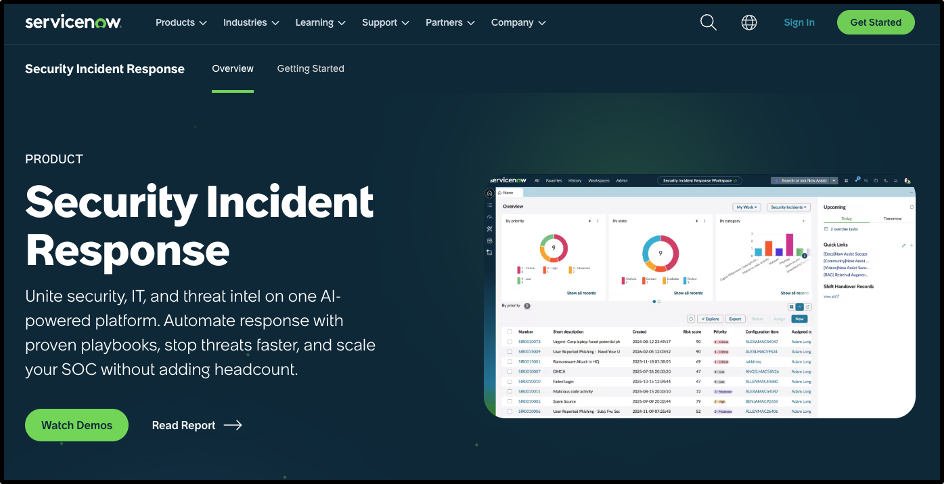Click the ServiceNow logo in the header
This screenshot has width=944, height=484.
point(73,22)
